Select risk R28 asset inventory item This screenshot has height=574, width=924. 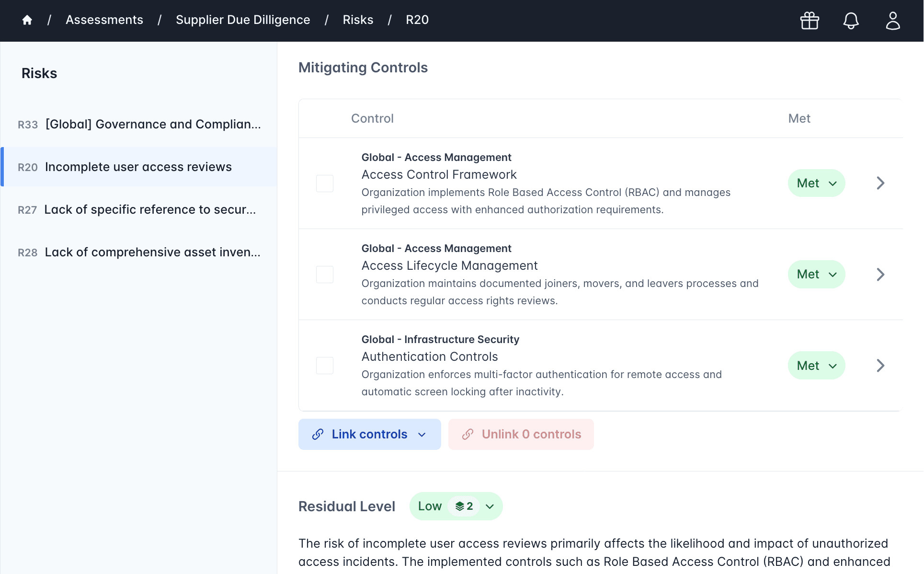tap(138, 252)
